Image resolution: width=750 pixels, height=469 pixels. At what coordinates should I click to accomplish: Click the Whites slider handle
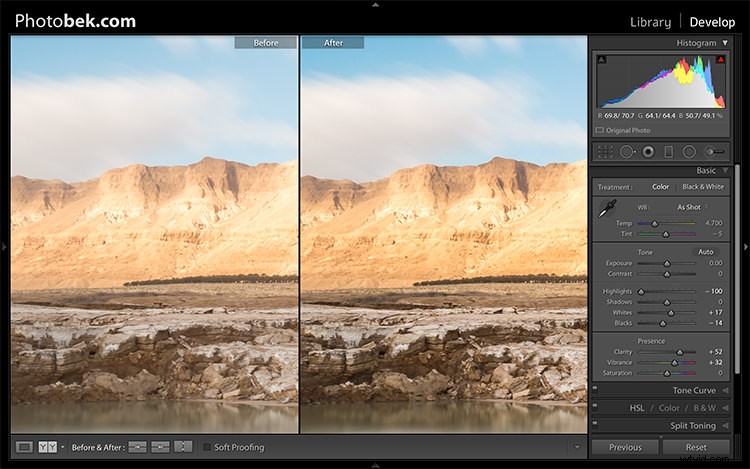coord(671,313)
